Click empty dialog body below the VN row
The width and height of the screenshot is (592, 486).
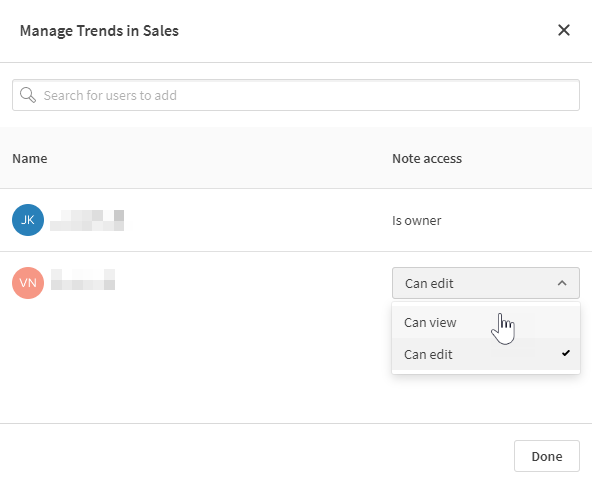tap(189, 363)
